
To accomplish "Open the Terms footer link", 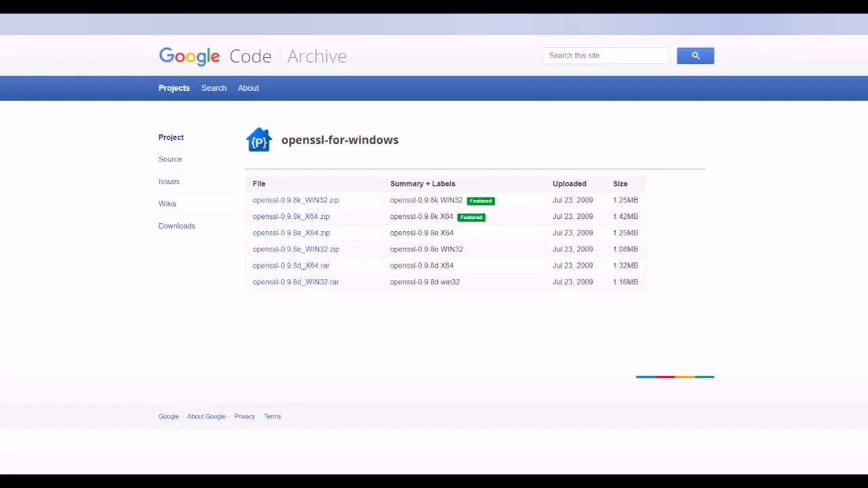I will pos(272,416).
